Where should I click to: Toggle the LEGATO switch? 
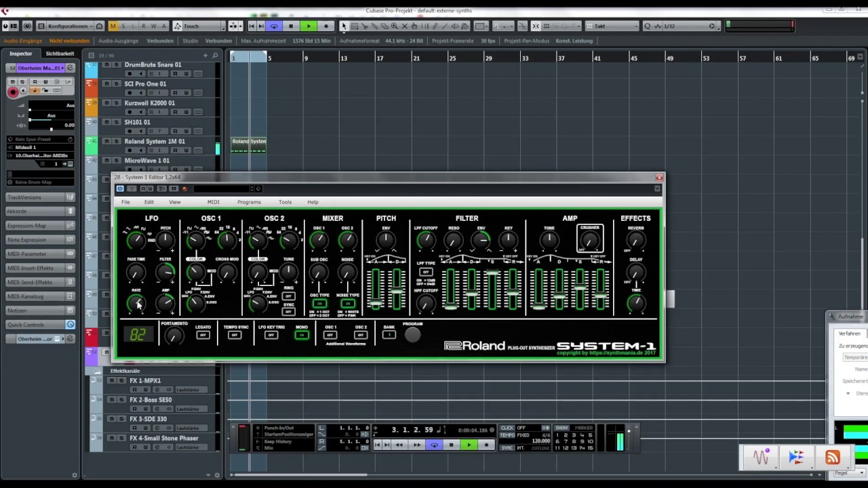[203, 335]
